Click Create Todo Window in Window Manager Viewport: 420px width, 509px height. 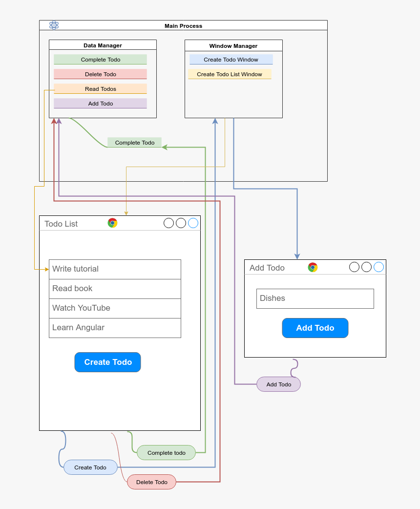coord(231,60)
